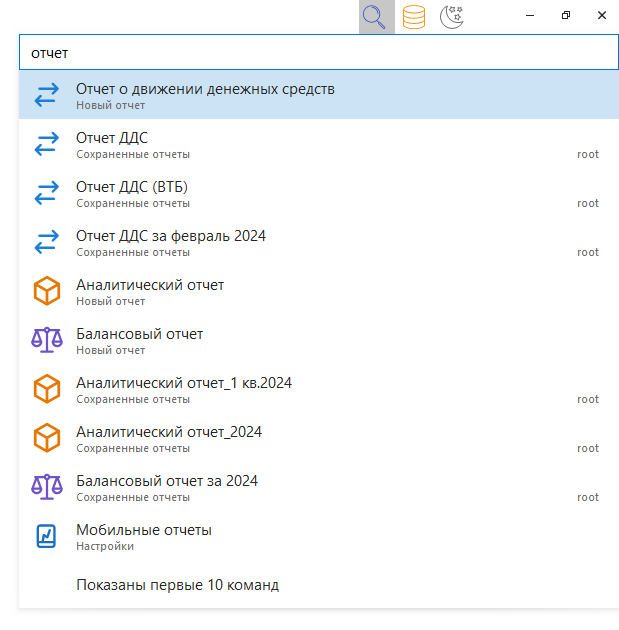This screenshot has width=619, height=630.
Task: Click cube icon beside "Аналитический отчет_2024"
Action: pos(47,438)
